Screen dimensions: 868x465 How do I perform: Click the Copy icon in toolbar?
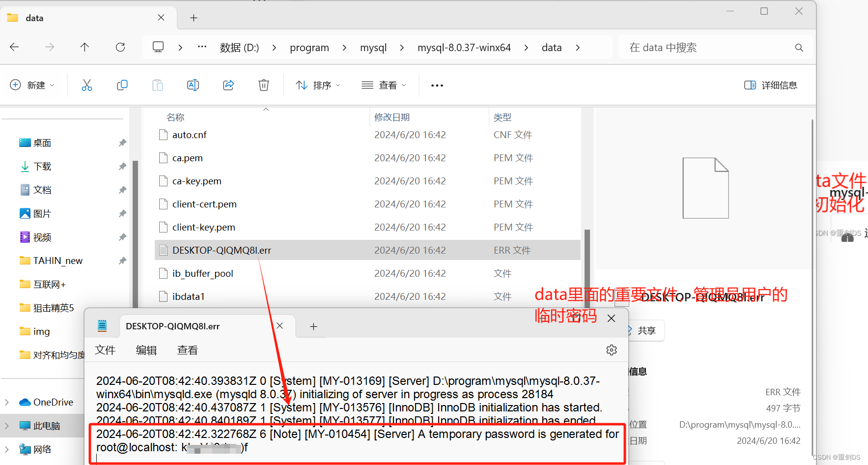[x=122, y=85]
